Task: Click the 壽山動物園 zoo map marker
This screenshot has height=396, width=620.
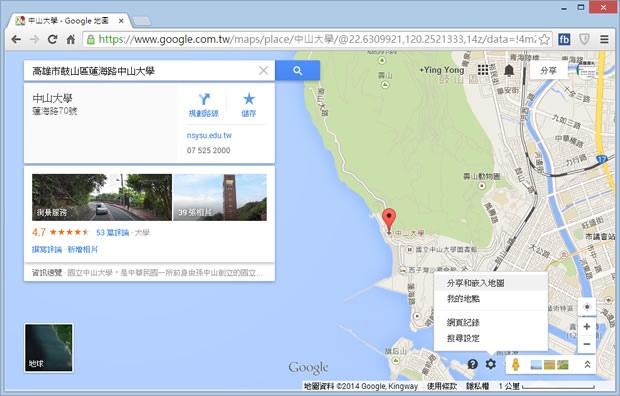Action: tap(482, 186)
